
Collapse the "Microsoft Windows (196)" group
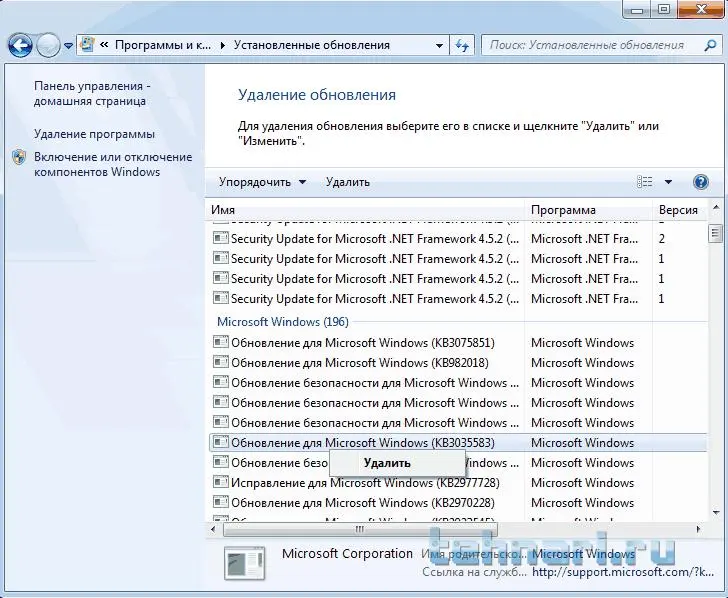click(x=283, y=322)
